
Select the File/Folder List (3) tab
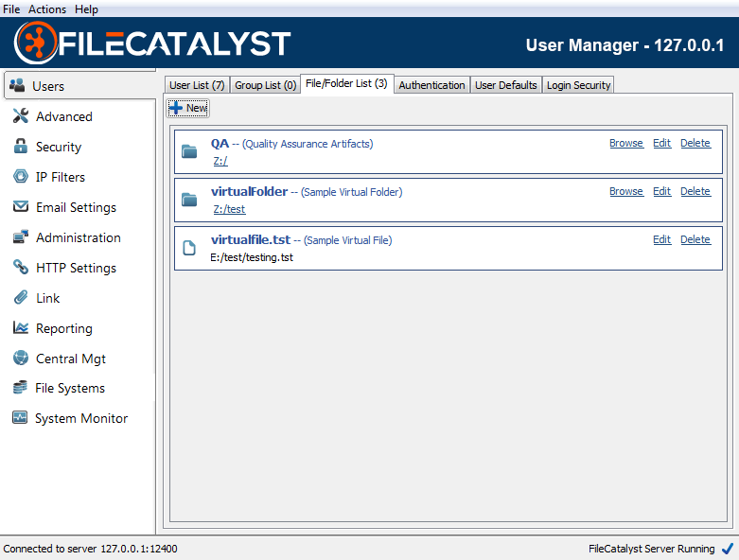coord(346,84)
